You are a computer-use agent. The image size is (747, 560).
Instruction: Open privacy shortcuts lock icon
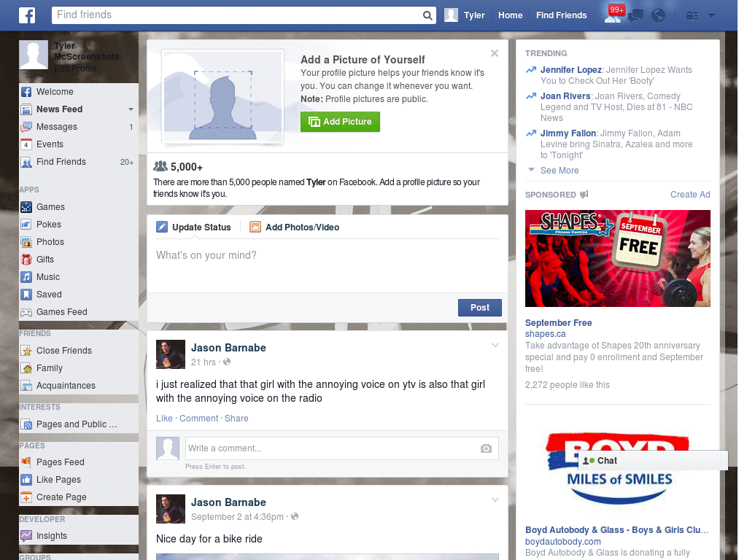pos(692,16)
